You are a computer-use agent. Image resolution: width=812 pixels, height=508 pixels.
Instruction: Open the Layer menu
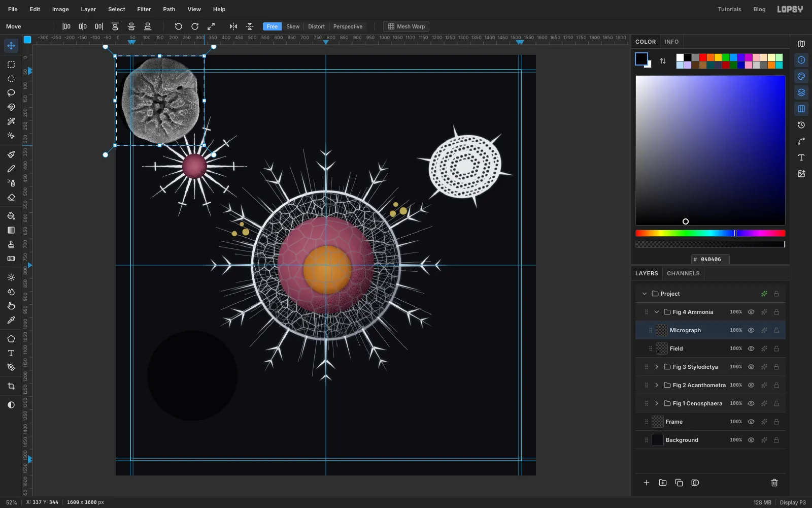88,9
